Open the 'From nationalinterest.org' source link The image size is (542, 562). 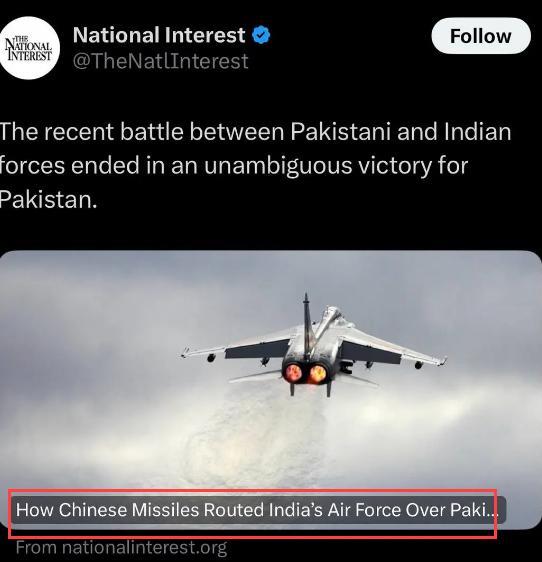(122, 548)
